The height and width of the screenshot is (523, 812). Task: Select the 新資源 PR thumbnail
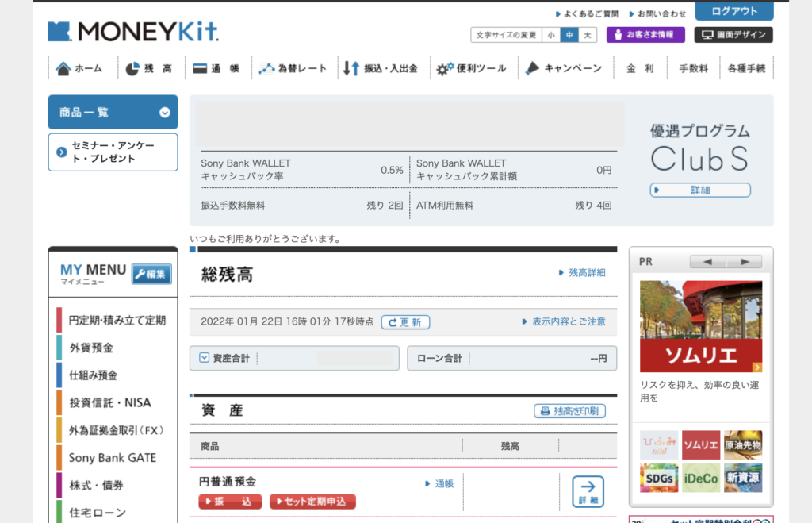(x=743, y=478)
